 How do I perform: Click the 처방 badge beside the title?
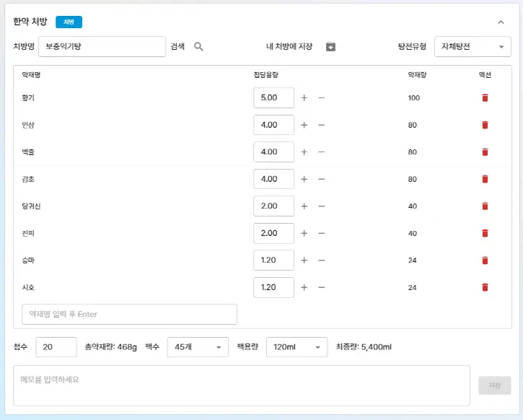coord(69,22)
